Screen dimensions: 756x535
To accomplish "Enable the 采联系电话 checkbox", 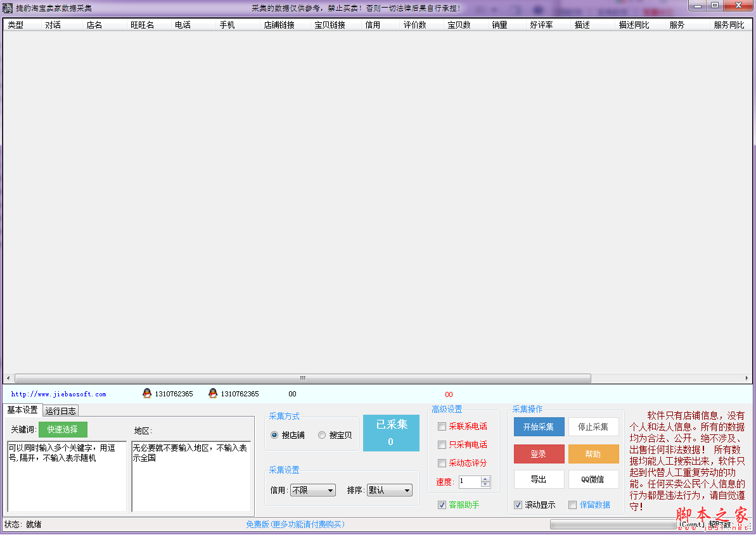I will click(442, 427).
